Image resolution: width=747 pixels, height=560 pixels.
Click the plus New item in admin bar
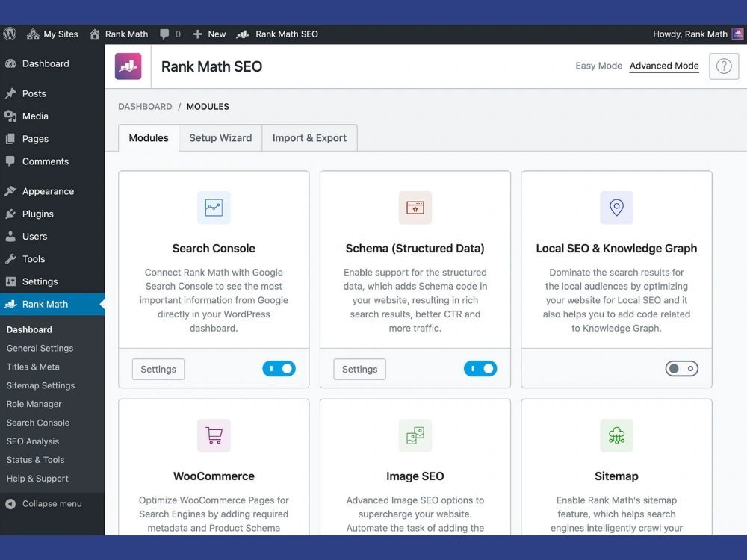(x=209, y=34)
